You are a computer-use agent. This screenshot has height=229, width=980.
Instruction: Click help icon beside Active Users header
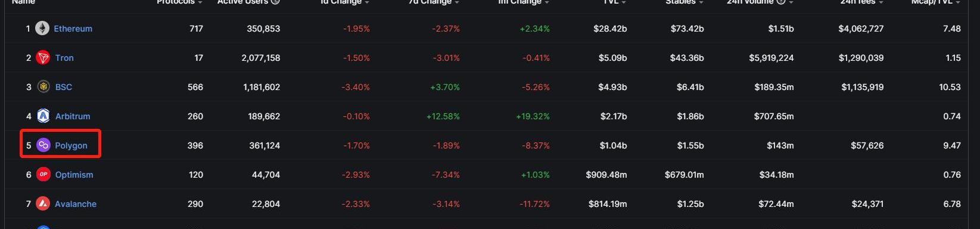275,2
